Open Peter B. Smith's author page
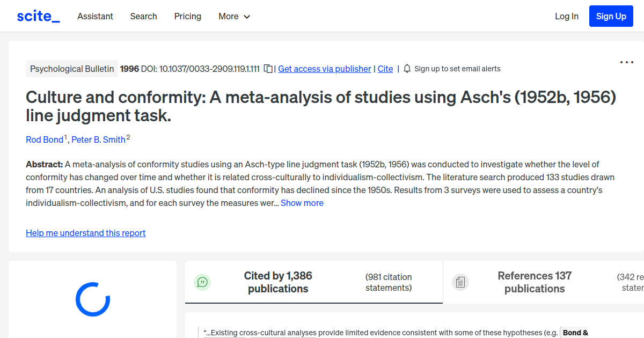 pyautogui.click(x=99, y=139)
